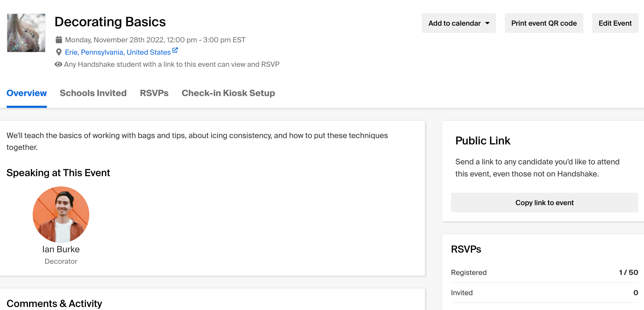Image resolution: width=644 pixels, height=310 pixels.
Task: Click the Decorating Basics event title
Action: (110, 22)
